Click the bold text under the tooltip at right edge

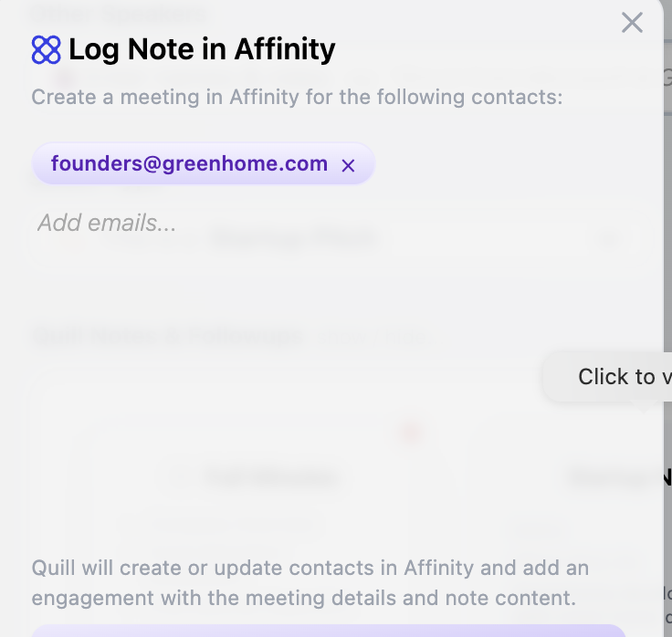coord(666,476)
